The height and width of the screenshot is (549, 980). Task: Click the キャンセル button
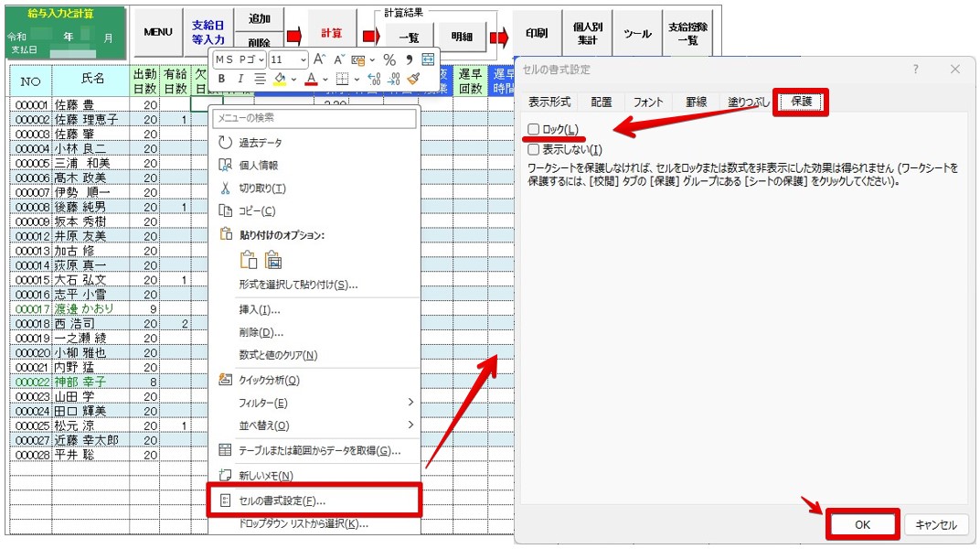tap(935, 524)
